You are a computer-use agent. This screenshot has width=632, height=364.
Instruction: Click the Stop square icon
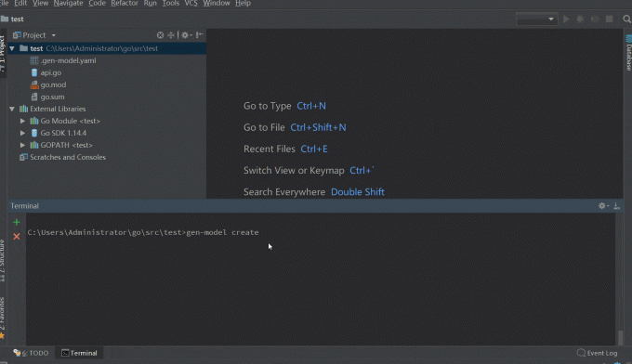610,19
